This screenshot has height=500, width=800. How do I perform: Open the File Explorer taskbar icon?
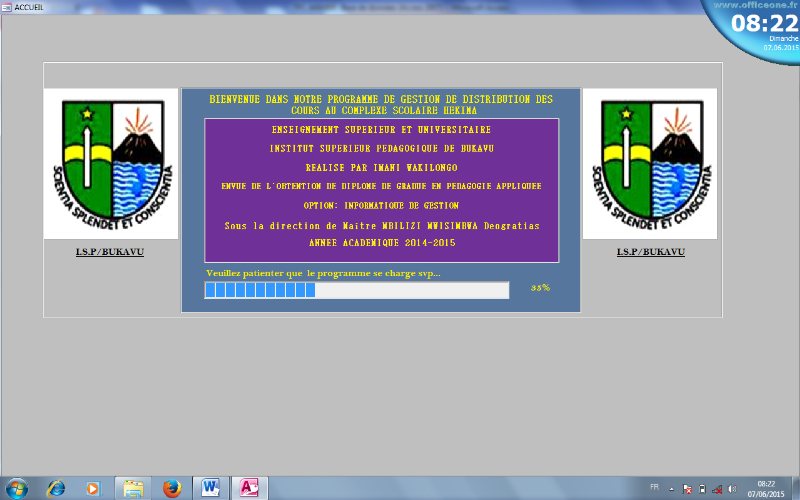[x=133, y=489]
